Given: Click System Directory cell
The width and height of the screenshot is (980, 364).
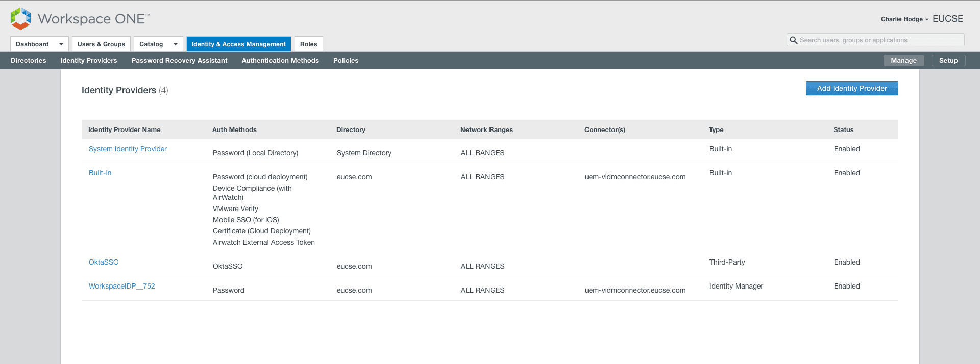Looking at the screenshot, I should pyautogui.click(x=364, y=153).
